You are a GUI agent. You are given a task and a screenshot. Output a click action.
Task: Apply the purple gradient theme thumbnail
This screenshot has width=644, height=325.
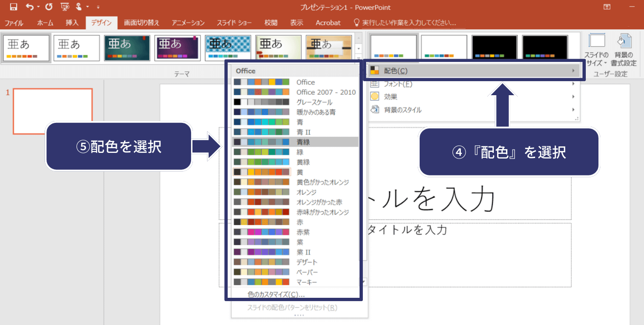(178, 48)
